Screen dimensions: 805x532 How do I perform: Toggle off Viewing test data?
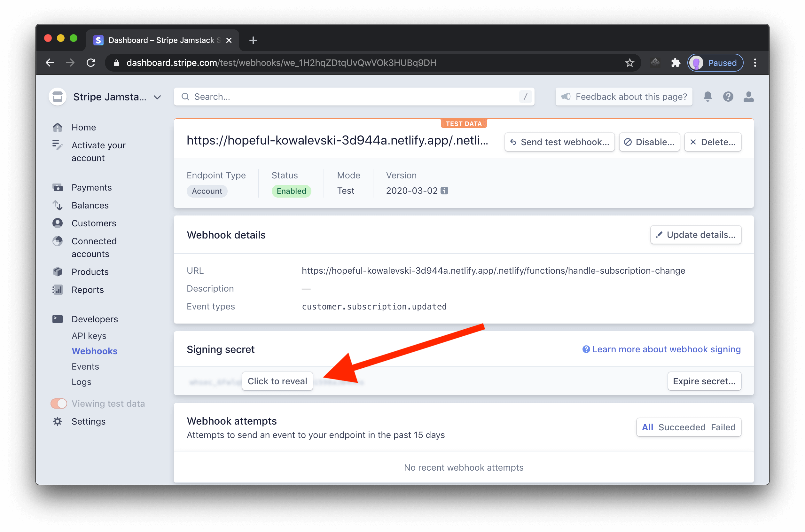pos(59,403)
